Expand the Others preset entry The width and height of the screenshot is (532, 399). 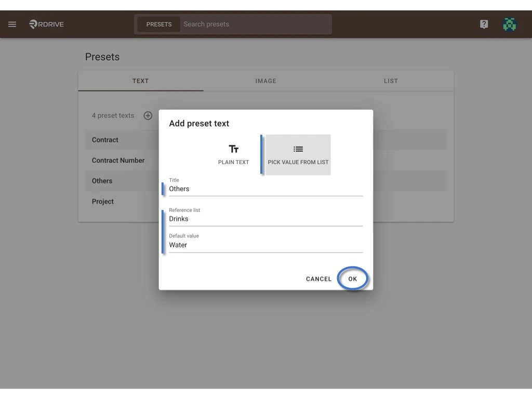click(x=102, y=181)
